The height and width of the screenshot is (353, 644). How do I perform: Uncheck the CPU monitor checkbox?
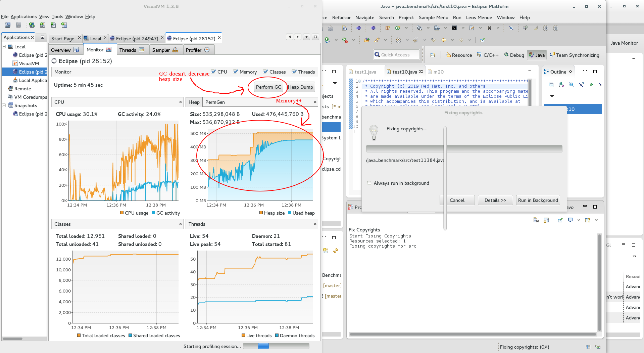pyautogui.click(x=213, y=72)
